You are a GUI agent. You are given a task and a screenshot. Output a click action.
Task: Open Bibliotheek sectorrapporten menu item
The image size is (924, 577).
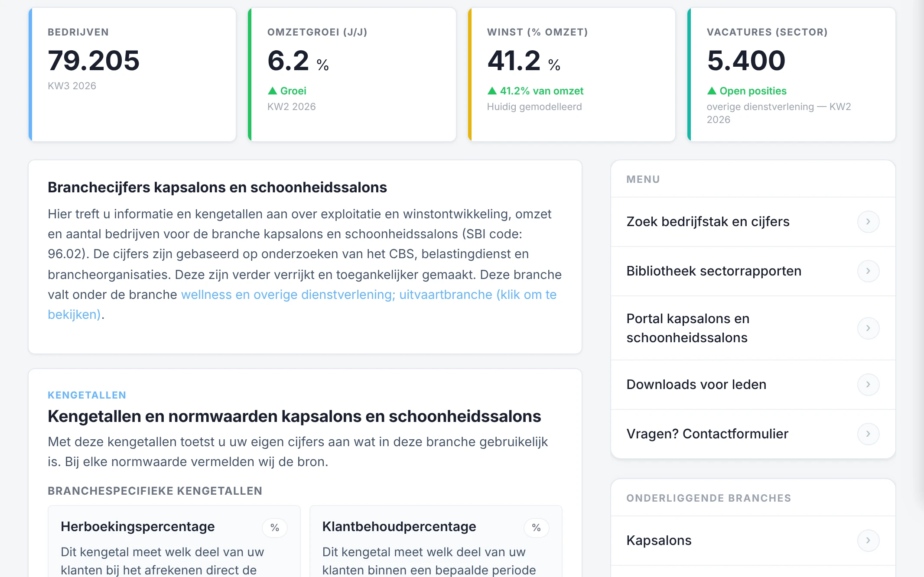coord(753,271)
